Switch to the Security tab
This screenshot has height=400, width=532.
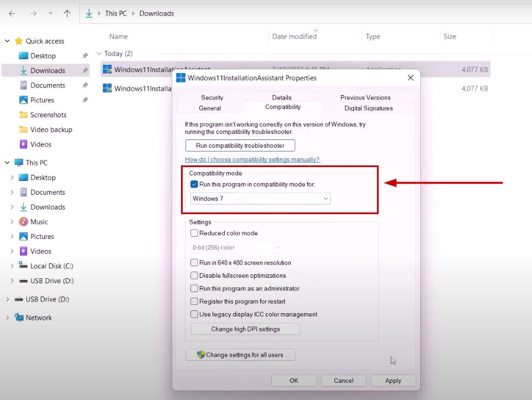pos(212,97)
